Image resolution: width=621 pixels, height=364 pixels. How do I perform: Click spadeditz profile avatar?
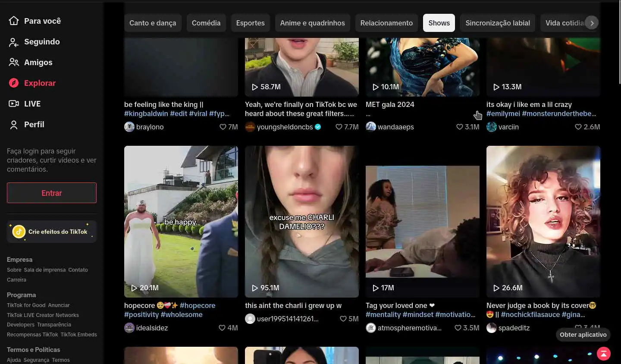pos(492,328)
